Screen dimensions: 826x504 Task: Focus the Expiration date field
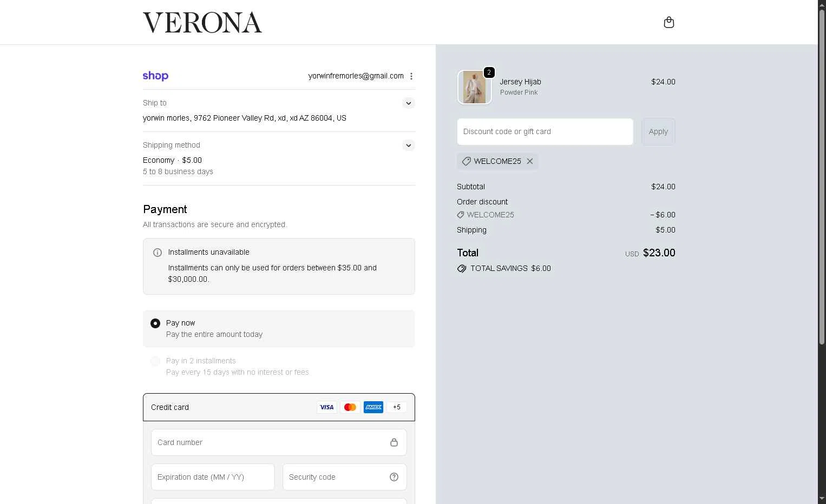click(213, 477)
